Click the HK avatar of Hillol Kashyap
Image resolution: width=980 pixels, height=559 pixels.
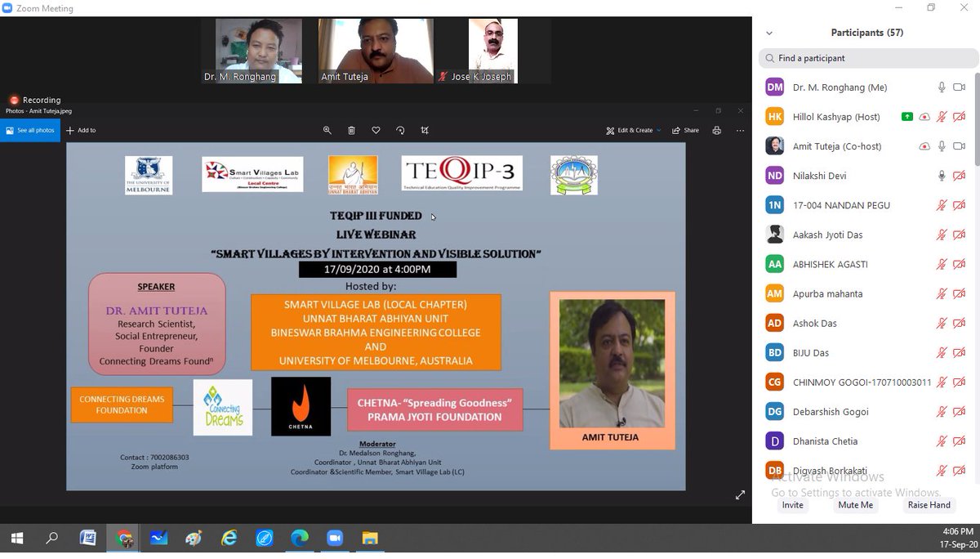coord(775,117)
